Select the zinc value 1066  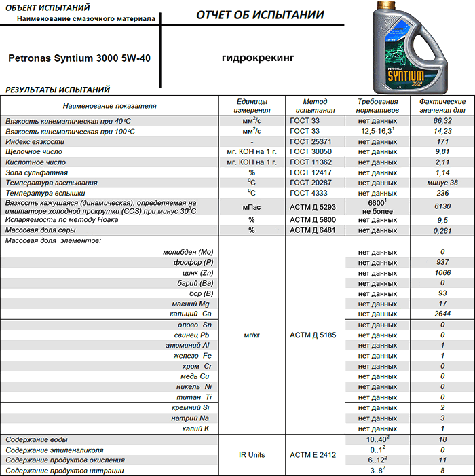click(x=442, y=272)
